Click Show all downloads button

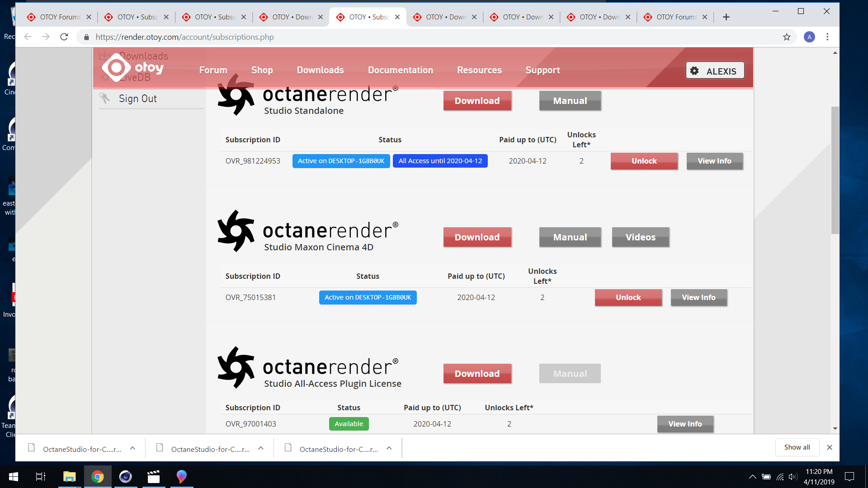tap(797, 447)
